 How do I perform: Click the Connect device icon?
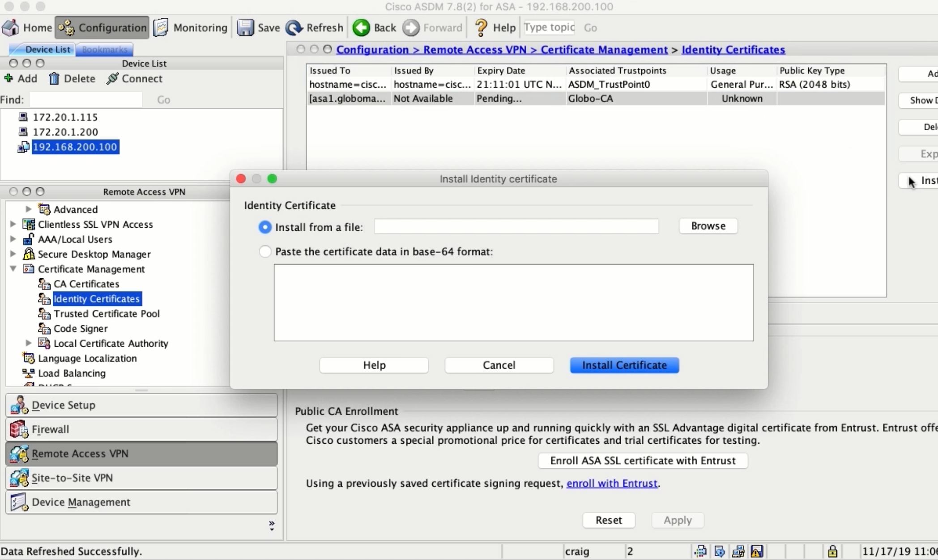[x=112, y=79]
